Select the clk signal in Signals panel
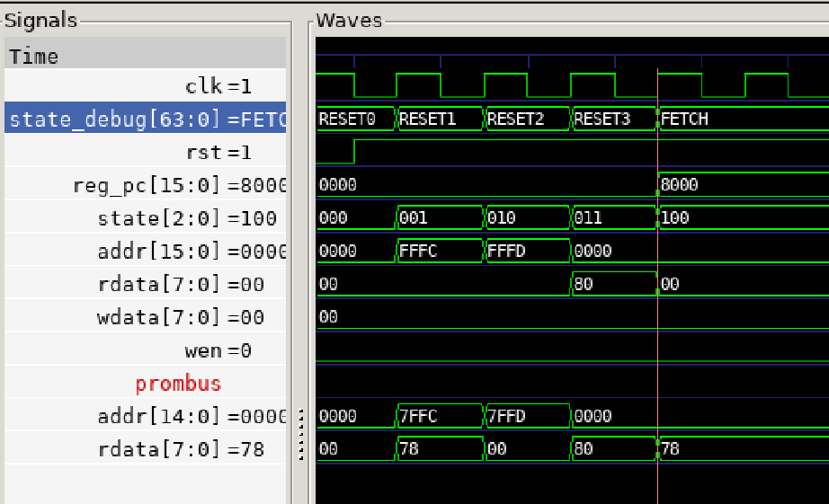 [146, 85]
